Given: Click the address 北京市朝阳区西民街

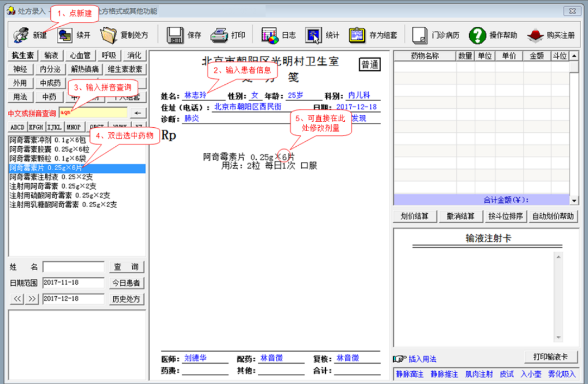Looking at the screenshot, I should pos(248,107).
